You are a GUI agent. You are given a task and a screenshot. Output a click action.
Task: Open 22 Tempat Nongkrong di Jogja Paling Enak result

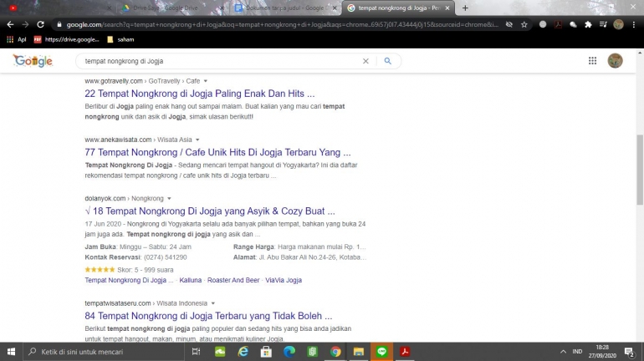200,94
